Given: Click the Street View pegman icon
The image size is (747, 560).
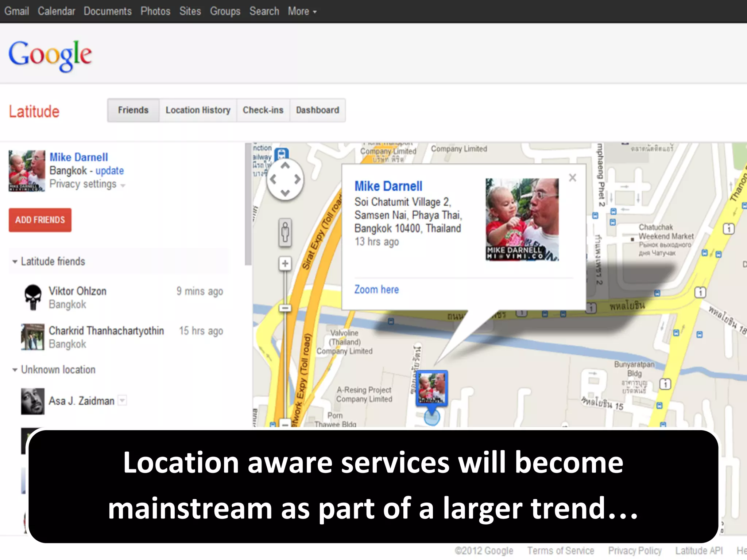Looking at the screenshot, I should 285,232.
